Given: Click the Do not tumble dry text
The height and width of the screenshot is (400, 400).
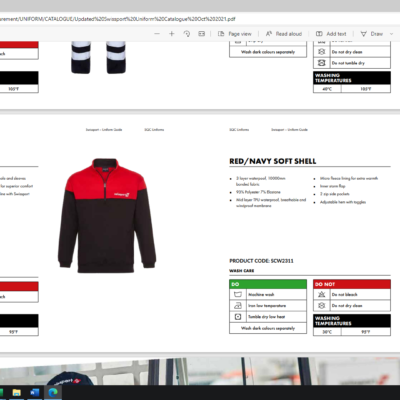Looking at the screenshot, I should 348,63.
